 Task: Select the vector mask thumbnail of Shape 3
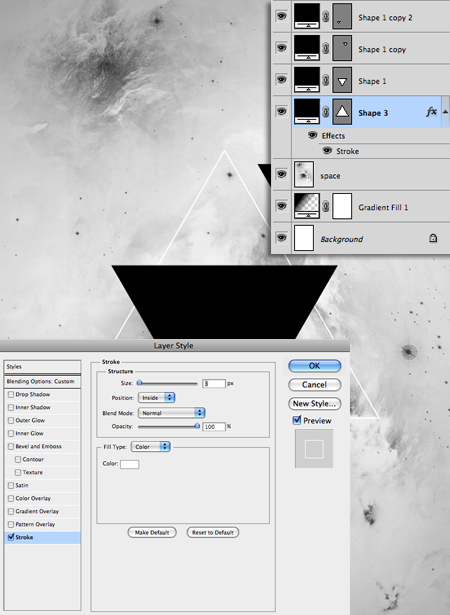(x=342, y=112)
